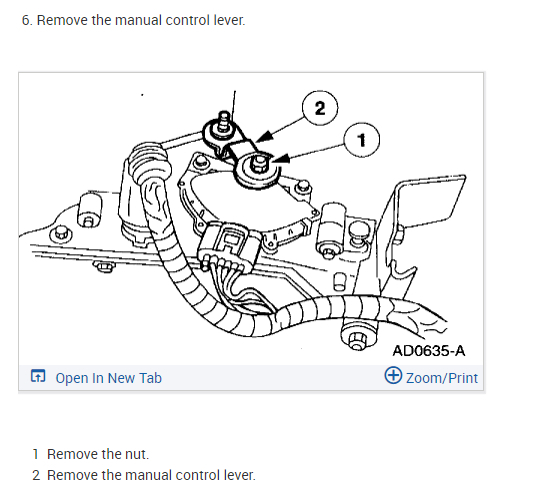Click the AD0635-A figure label

[429, 351]
